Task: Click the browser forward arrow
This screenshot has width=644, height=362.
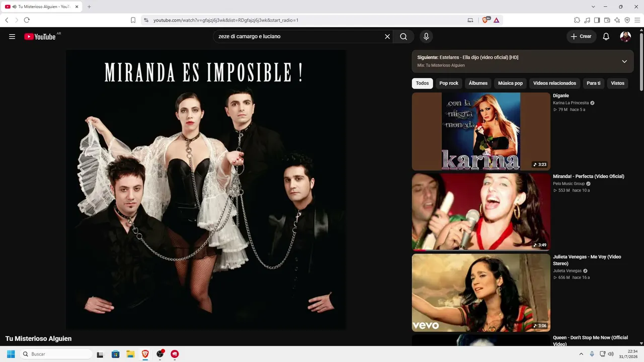Action: click(x=17, y=20)
